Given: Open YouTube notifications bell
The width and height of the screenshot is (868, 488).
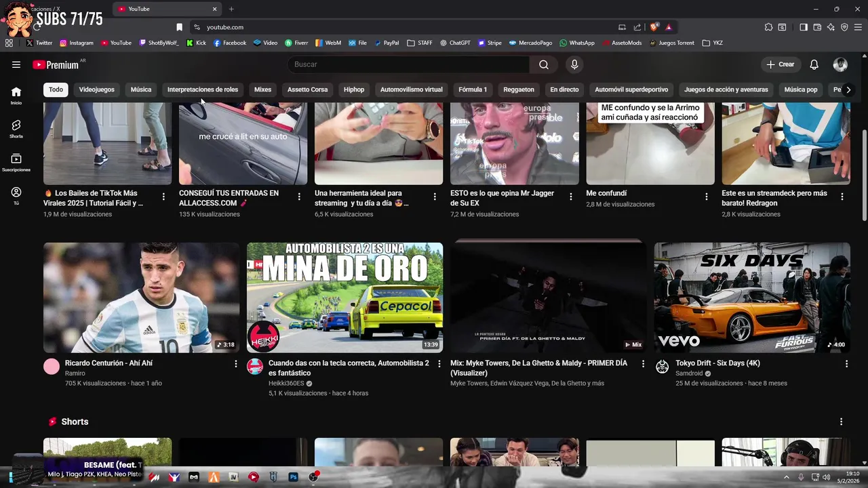Looking at the screenshot, I should 814,64.
